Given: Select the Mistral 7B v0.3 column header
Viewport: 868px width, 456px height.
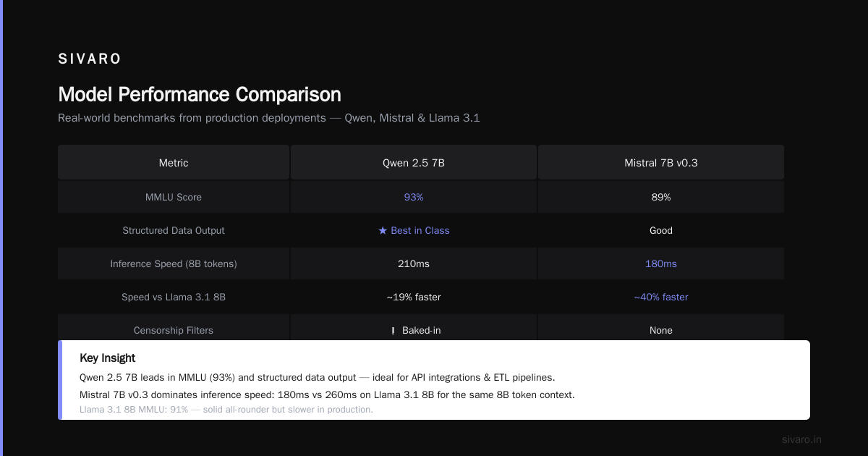Looking at the screenshot, I should (661, 163).
